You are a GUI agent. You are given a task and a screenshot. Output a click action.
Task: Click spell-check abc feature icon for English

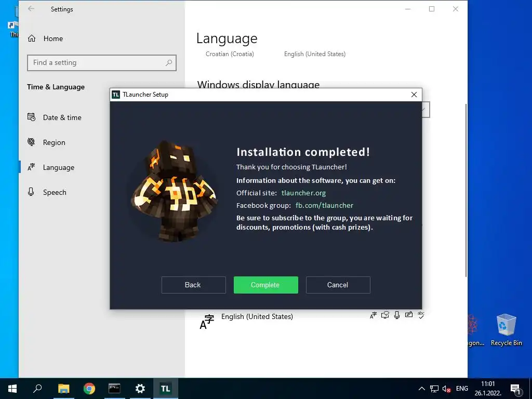(x=421, y=314)
